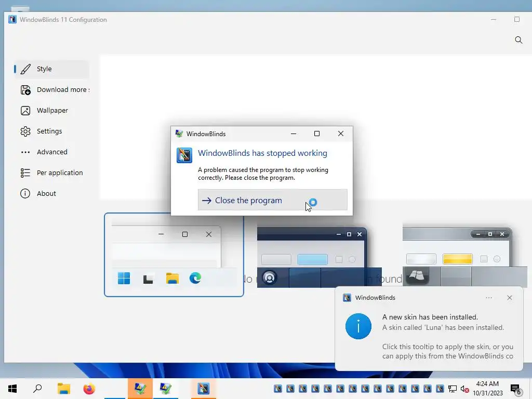
Task: Click the blue info icon in notification
Action: pyautogui.click(x=358, y=326)
